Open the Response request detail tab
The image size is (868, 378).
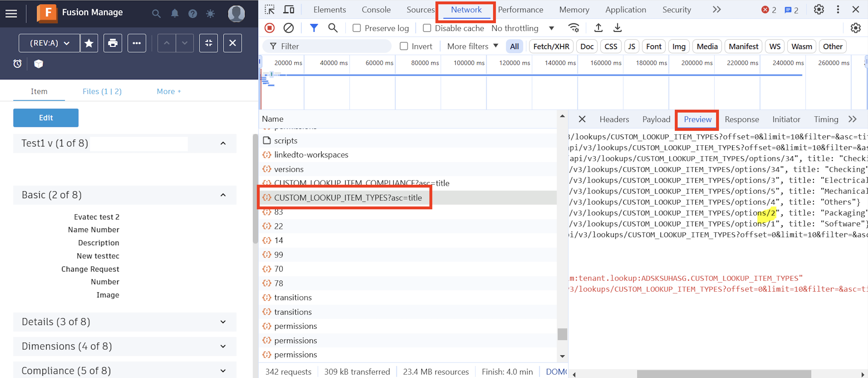coord(742,119)
